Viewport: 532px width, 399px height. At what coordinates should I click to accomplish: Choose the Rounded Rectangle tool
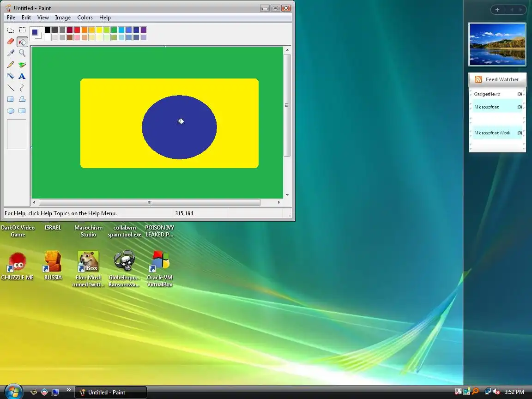click(x=22, y=111)
